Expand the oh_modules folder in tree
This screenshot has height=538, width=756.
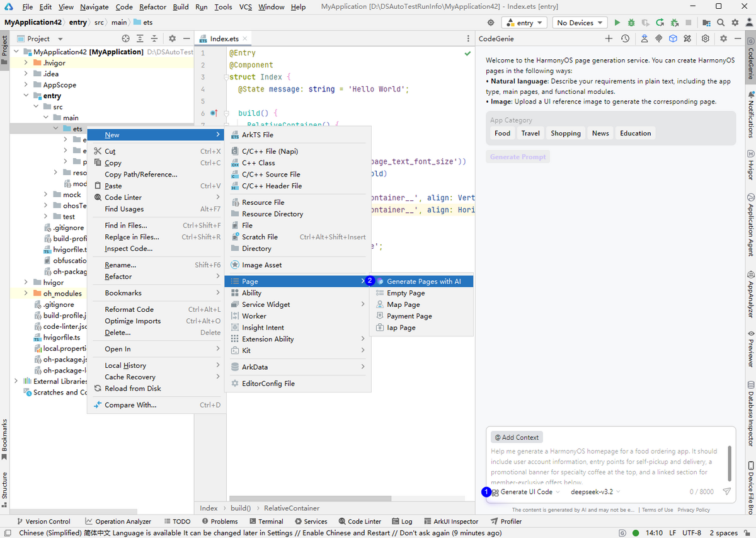point(26,294)
